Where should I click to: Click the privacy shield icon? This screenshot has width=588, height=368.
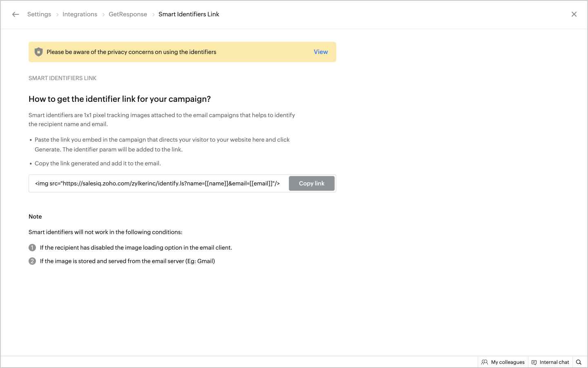coord(38,52)
